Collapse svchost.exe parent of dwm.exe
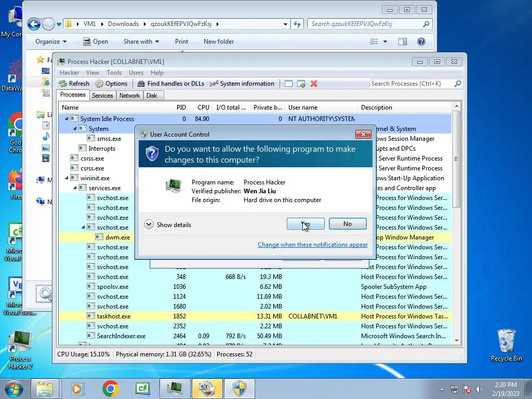532x399 pixels. pyautogui.click(x=83, y=228)
